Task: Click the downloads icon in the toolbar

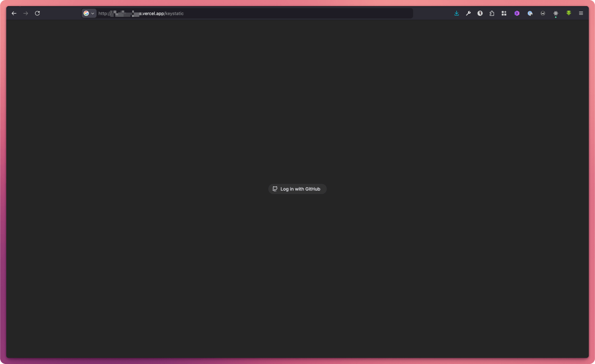Action: [x=456, y=13]
